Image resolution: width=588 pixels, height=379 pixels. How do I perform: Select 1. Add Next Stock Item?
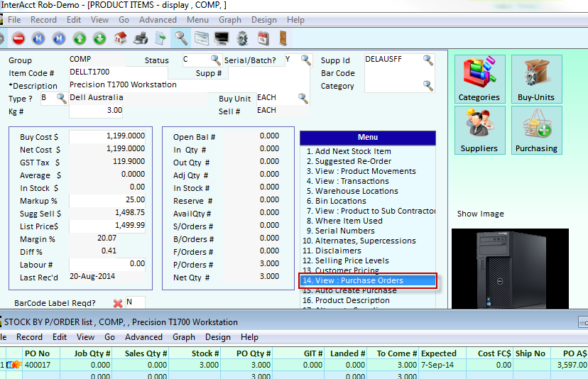pos(349,151)
